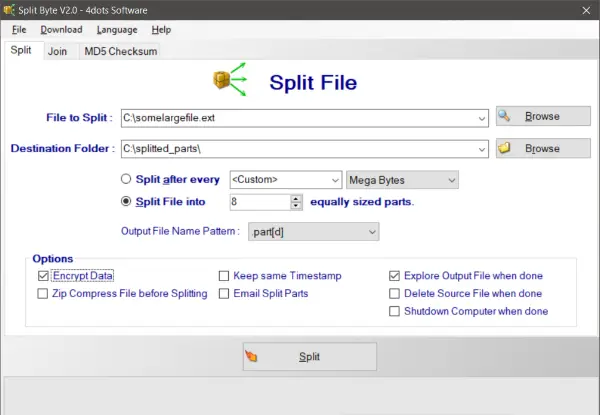Screen dimensions: 600x415
Task: Click the number of parts field showing 8
Action: coord(260,202)
